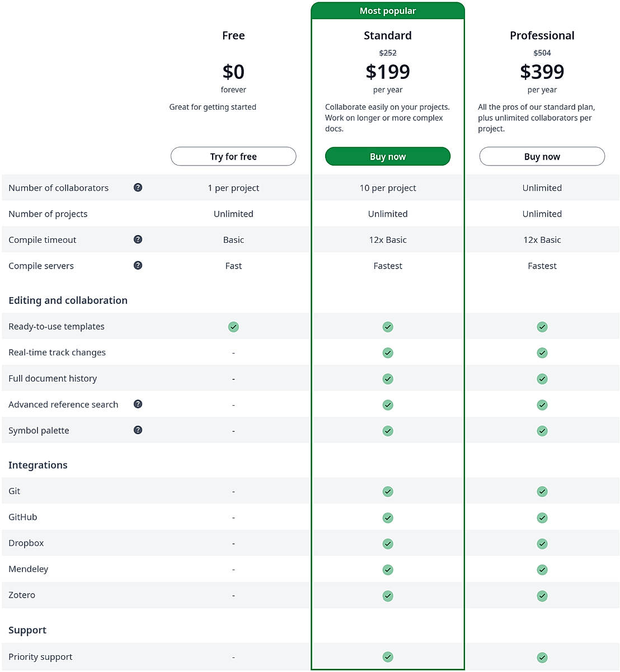Click the $399 Professional price
The image size is (620, 672).
click(542, 72)
